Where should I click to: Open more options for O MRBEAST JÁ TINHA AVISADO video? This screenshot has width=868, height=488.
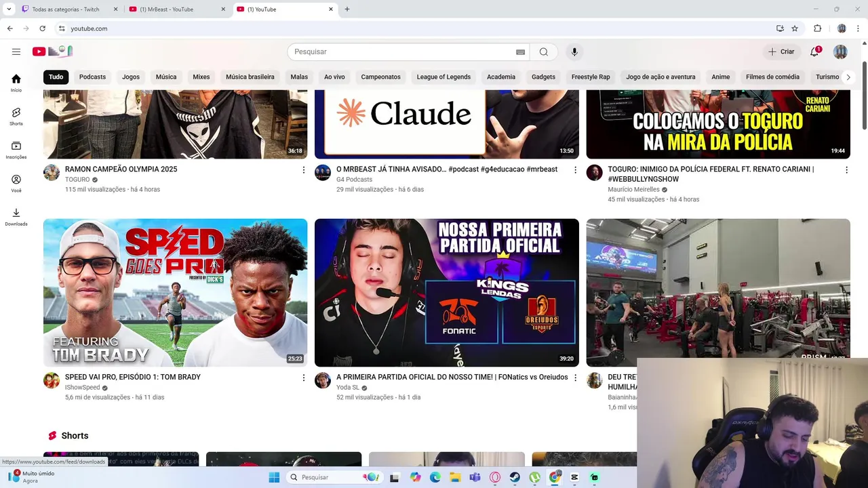coord(575,169)
